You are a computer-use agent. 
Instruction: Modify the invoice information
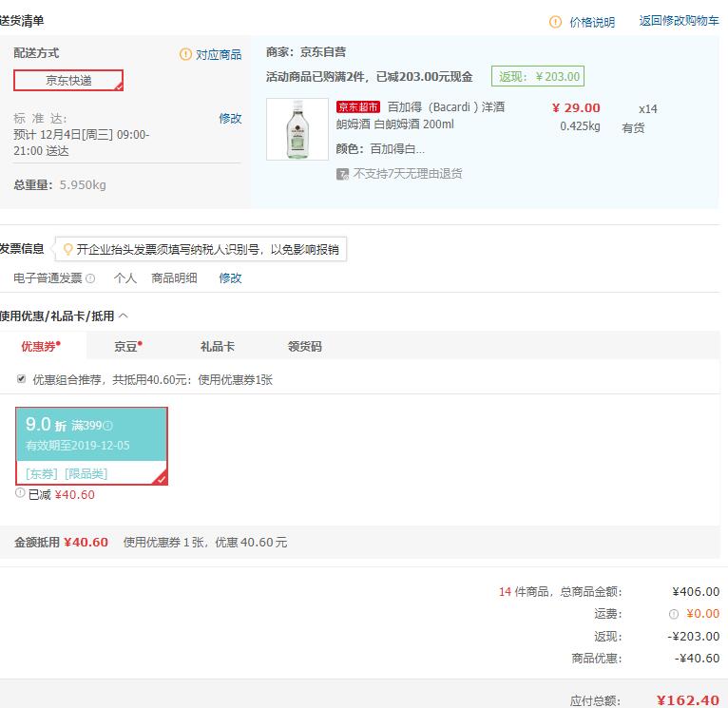(x=230, y=278)
